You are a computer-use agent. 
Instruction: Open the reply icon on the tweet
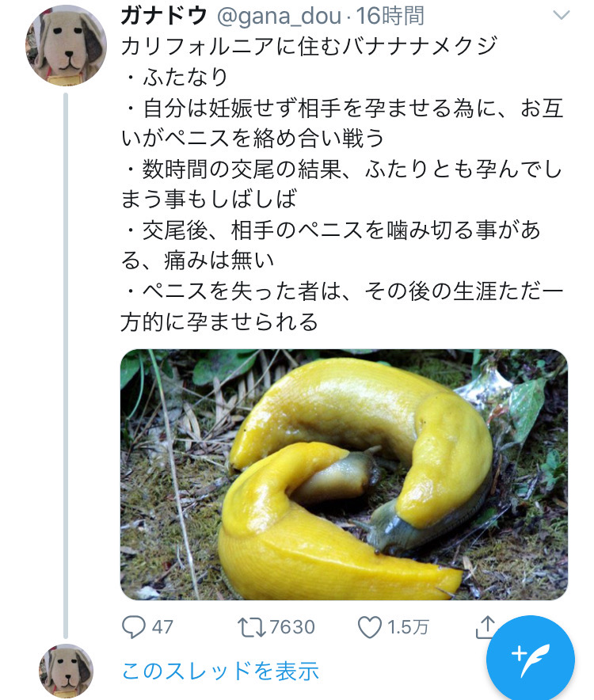coord(135,627)
